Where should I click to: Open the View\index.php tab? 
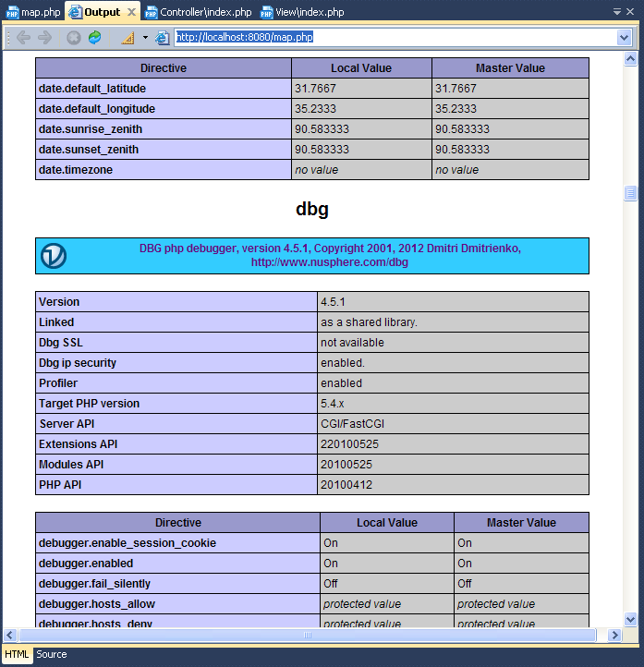click(x=302, y=12)
